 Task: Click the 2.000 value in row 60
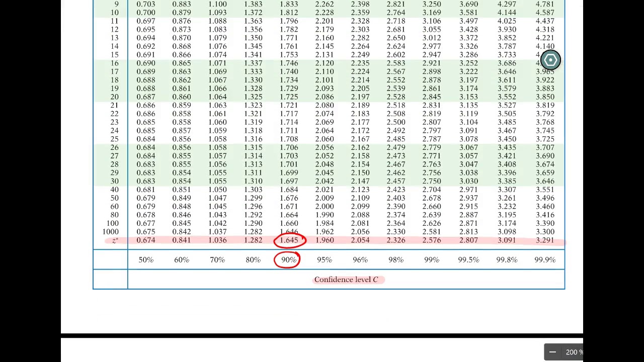click(325, 207)
